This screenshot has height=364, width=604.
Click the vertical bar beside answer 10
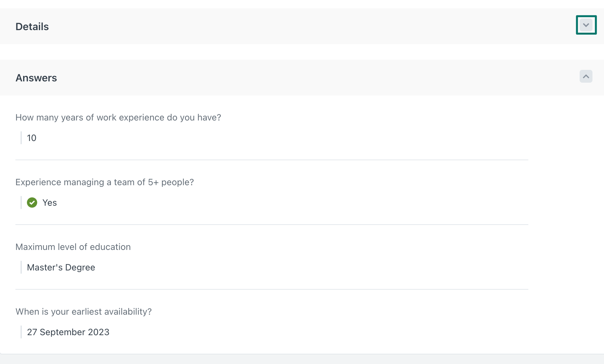[21, 138]
